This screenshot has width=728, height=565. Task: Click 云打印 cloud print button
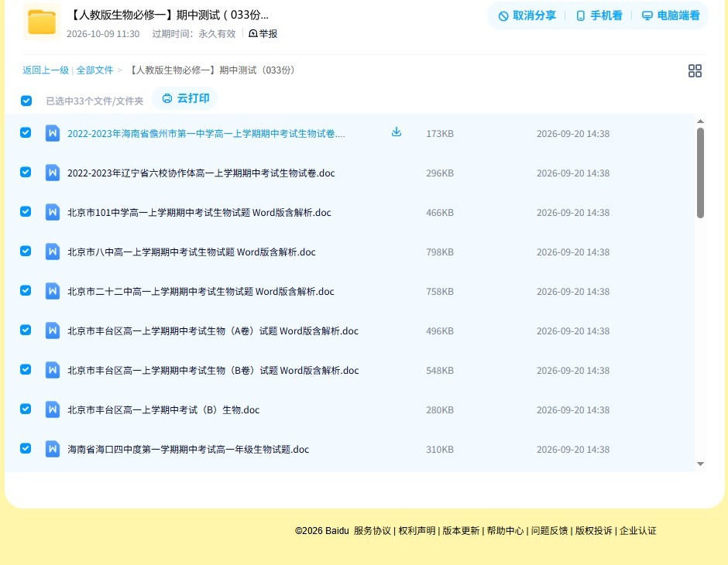coord(185,98)
